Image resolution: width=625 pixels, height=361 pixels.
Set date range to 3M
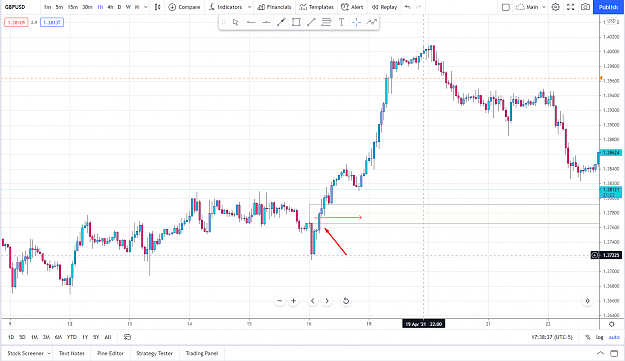[x=46, y=337]
